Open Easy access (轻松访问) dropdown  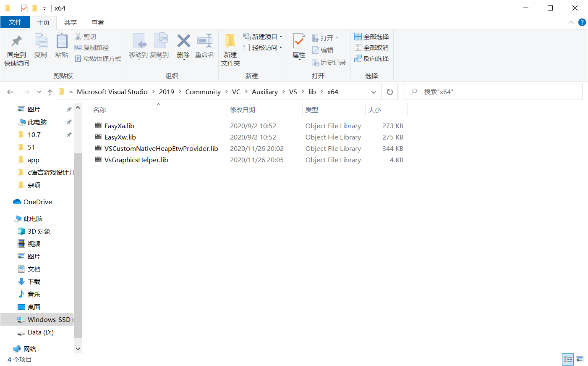263,48
